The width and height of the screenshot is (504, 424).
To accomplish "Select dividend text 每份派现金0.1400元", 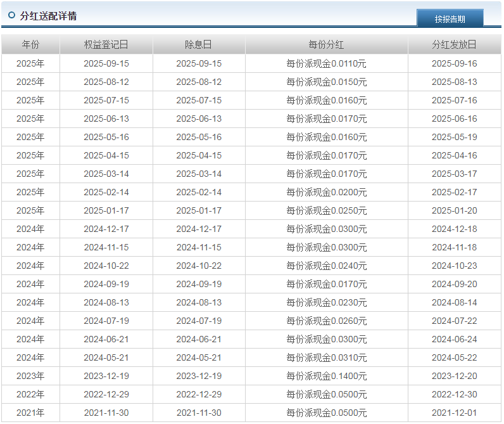I will tap(326, 376).
